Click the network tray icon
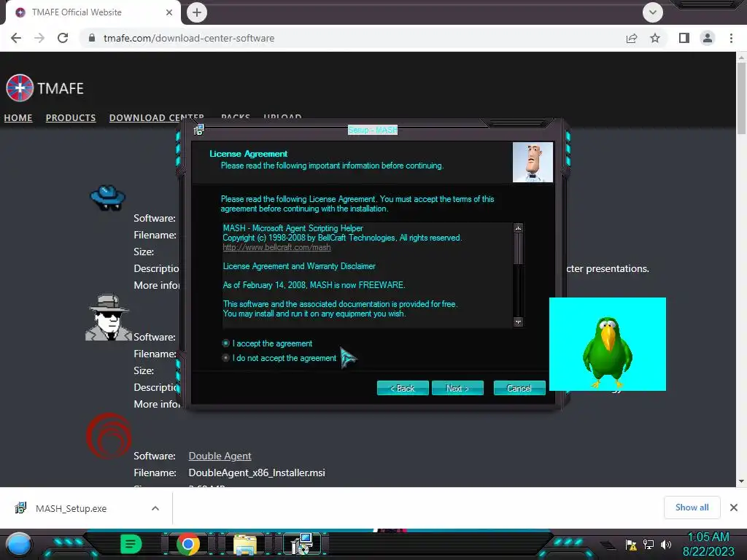The width and height of the screenshot is (747, 560). [649, 545]
